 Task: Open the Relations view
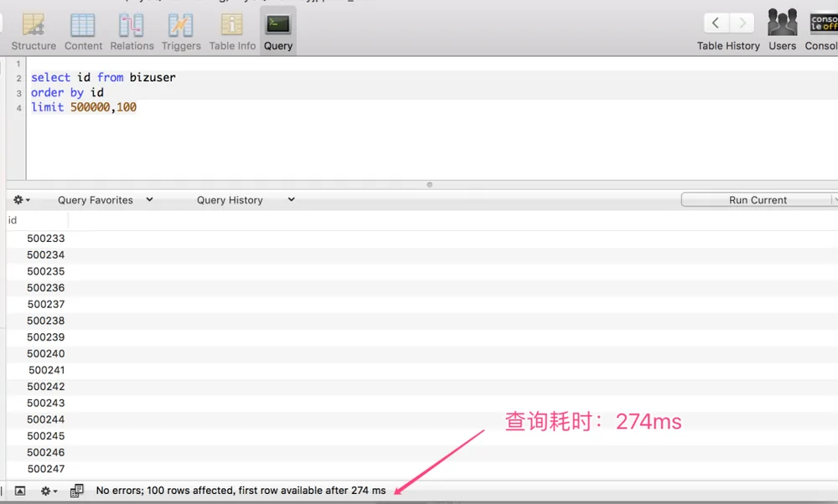pyautogui.click(x=132, y=32)
